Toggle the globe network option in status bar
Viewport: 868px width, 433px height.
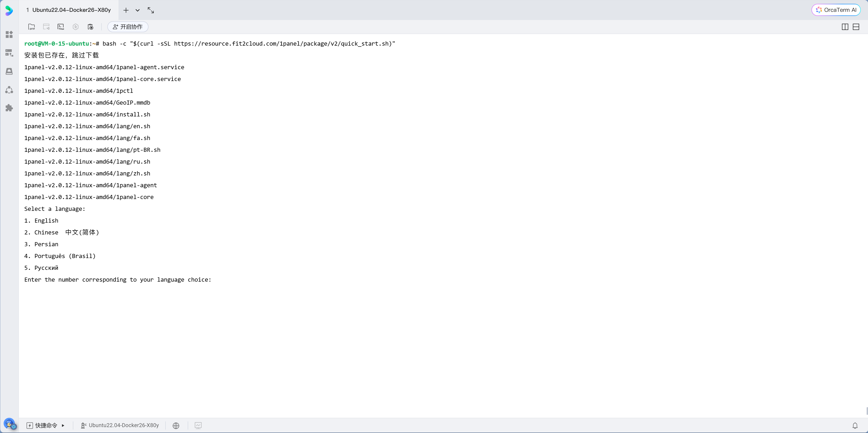click(x=176, y=425)
